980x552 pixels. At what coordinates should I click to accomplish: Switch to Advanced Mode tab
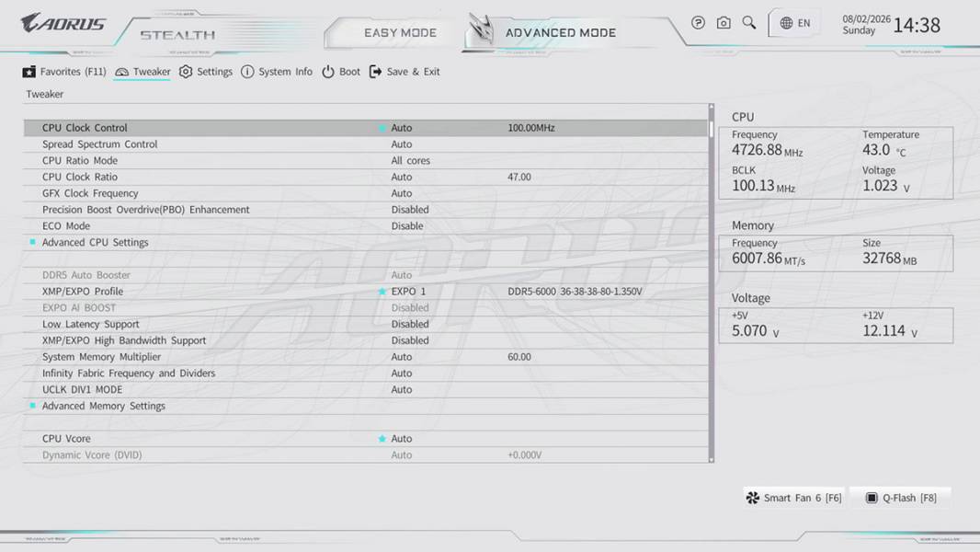pos(561,32)
